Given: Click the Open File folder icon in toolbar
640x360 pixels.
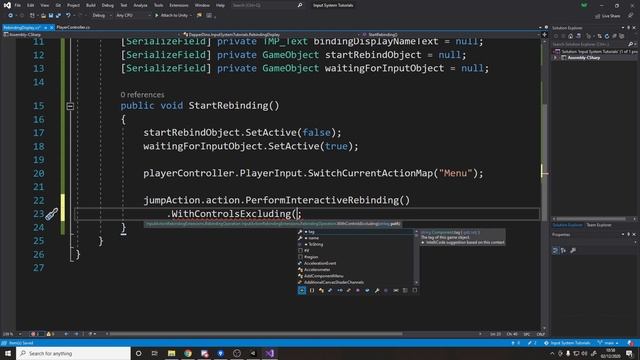Looking at the screenshot, I should (x=43, y=16).
